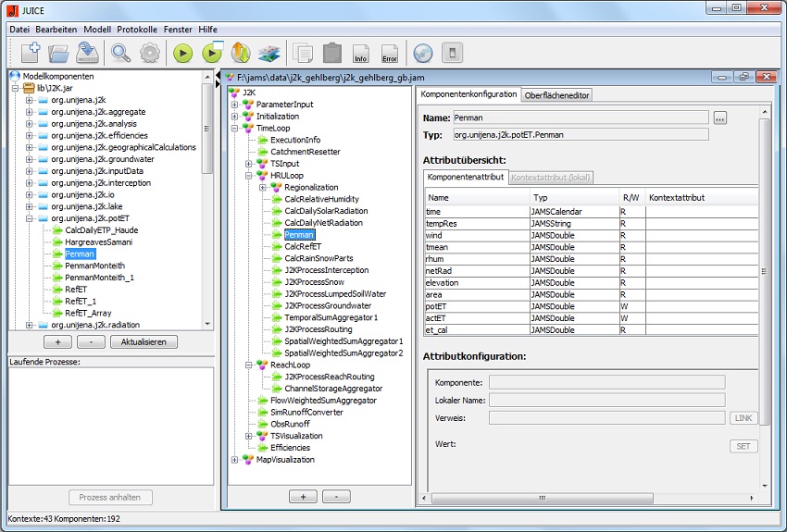Screen dimensions: 787x532
Task: Click the save model toolbar icon
Action: (88, 53)
